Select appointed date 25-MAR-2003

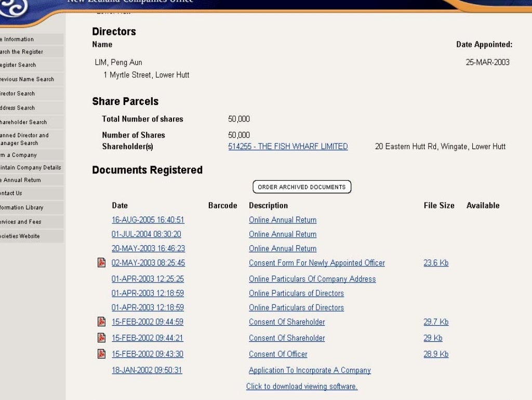point(487,62)
